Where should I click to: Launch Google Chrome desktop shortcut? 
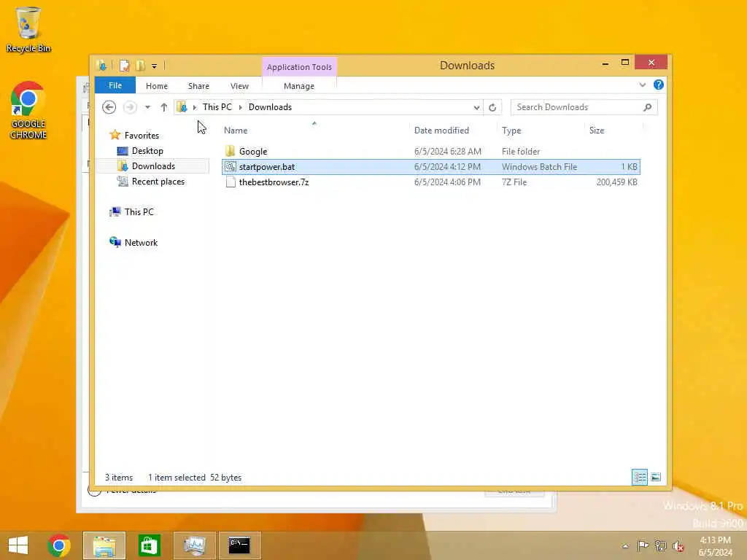coord(28,111)
